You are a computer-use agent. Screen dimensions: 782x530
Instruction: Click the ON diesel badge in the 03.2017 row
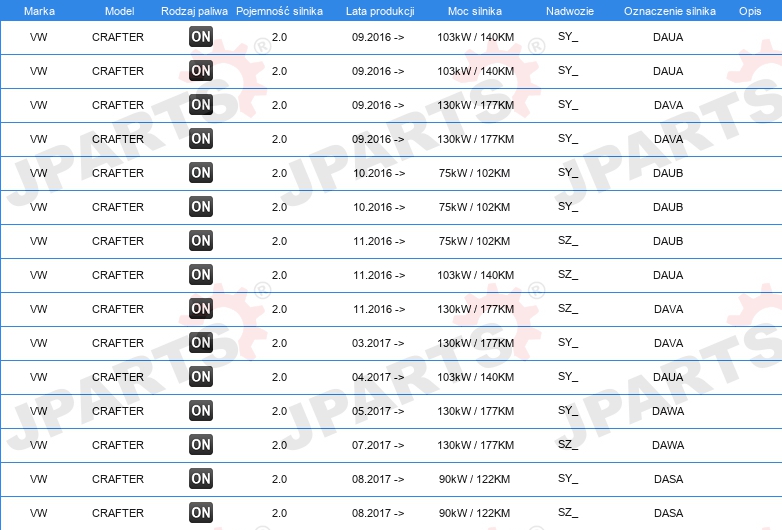201,343
